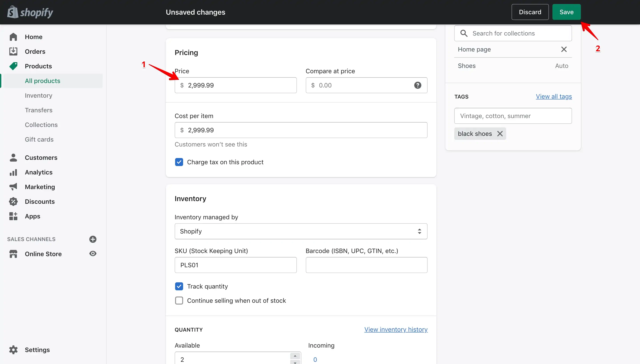
Task: Click the Orders inbox icon
Action: pyautogui.click(x=13, y=51)
